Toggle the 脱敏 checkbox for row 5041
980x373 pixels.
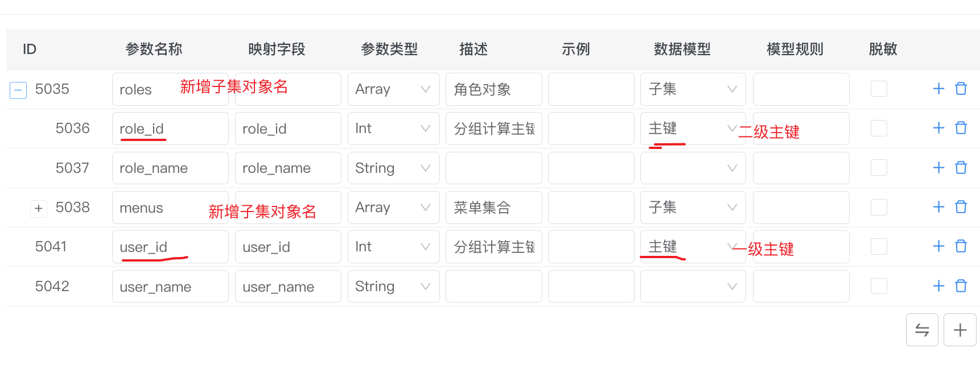(879, 246)
